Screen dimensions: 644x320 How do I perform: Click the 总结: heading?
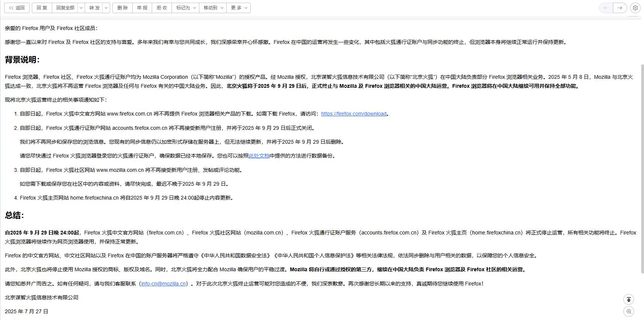click(14, 215)
